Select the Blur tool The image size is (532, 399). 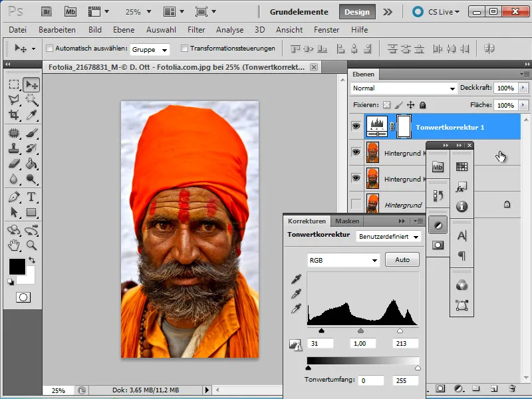pyautogui.click(x=14, y=179)
